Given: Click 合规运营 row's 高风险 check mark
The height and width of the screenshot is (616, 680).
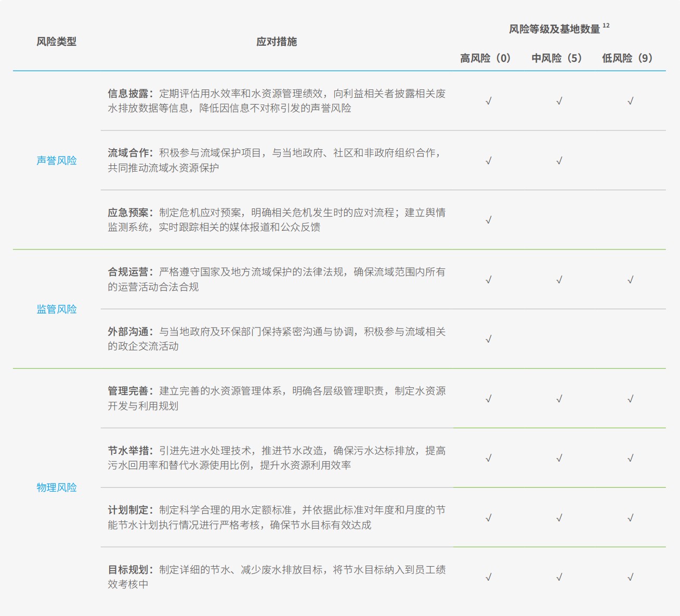Looking at the screenshot, I should 488,280.
